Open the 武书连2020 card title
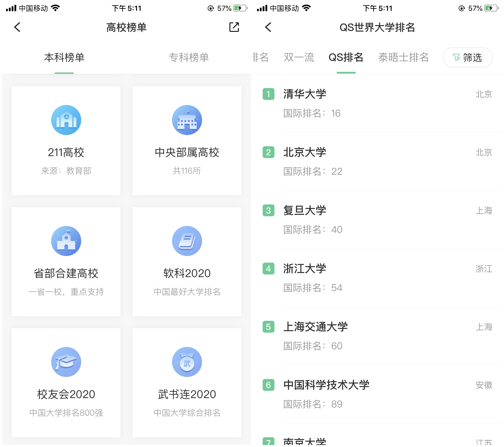504x447 pixels. pyautogui.click(x=187, y=394)
